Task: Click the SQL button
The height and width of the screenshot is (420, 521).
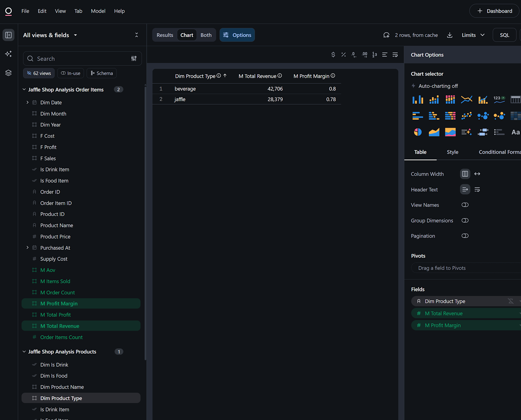Action: pos(504,35)
